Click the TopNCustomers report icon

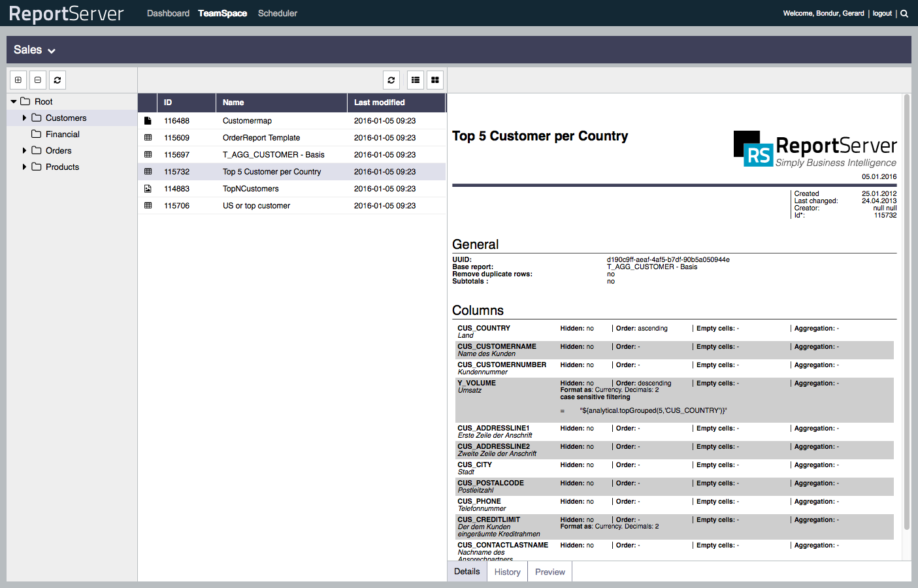point(148,189)
